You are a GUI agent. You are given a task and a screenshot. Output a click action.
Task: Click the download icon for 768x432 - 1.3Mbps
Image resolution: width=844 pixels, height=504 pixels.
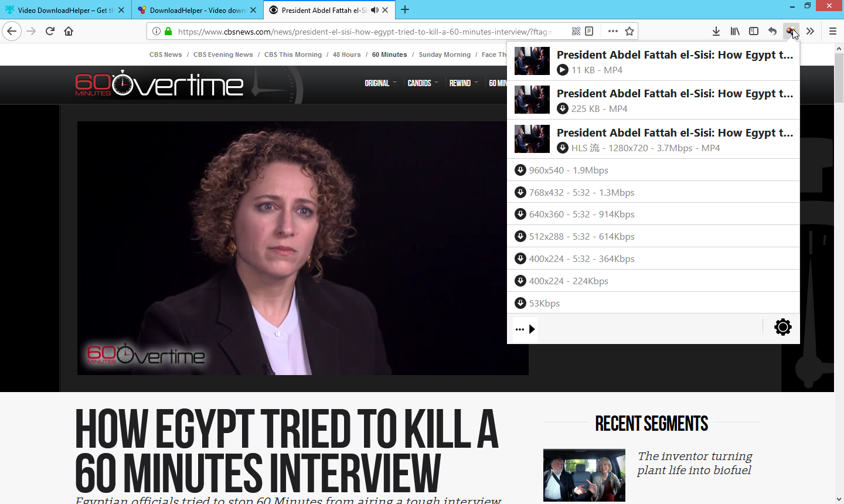[520, 192]
